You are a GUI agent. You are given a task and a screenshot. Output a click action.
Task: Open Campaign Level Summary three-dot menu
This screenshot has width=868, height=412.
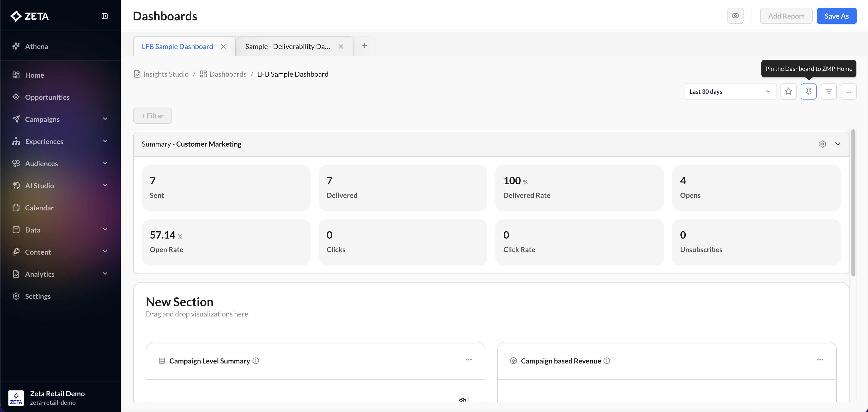pos(468,360)
